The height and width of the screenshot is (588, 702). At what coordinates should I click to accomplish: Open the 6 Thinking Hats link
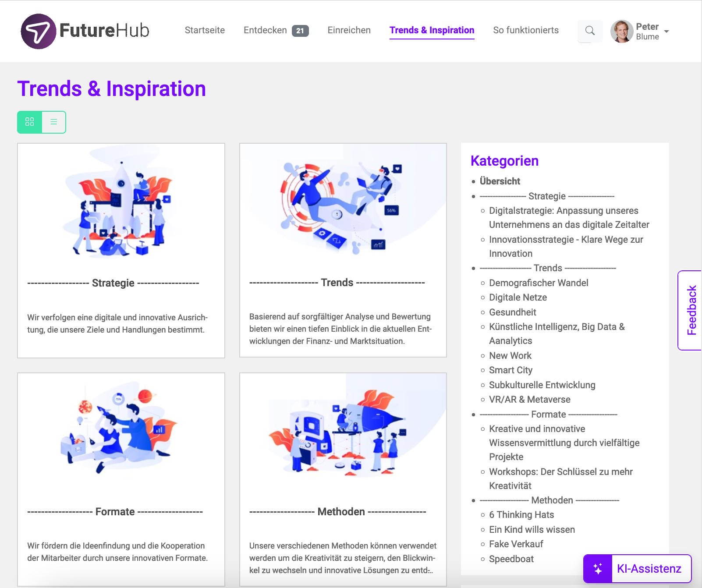[x=521, y=515]
